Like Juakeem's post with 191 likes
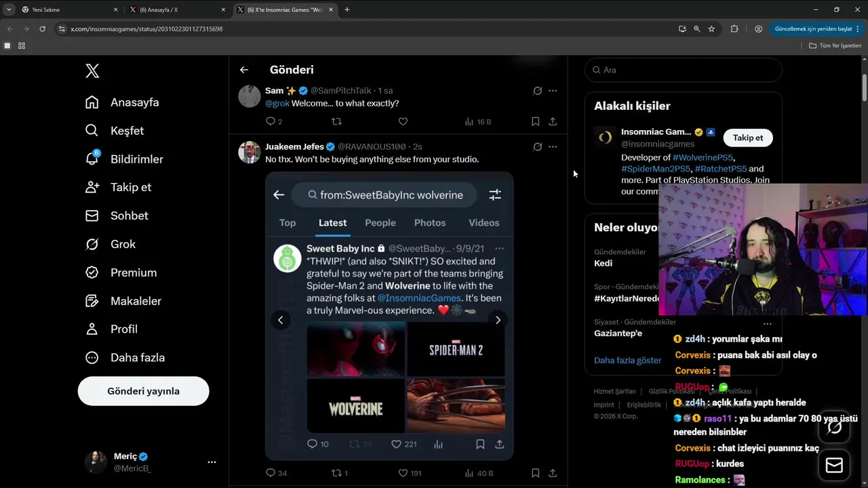 click(409, 473)
